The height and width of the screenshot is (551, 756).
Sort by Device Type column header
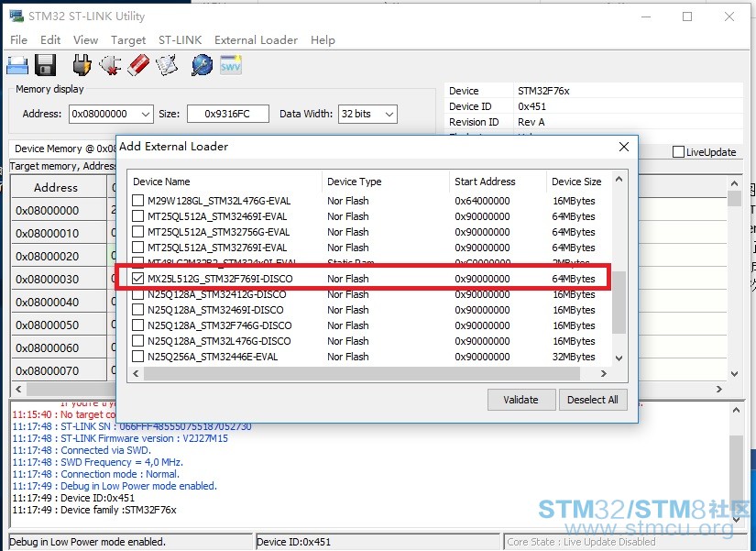pos(385,182)
